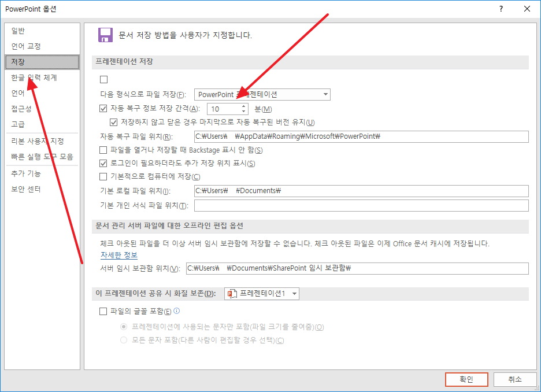The height and width of the screenshot is (392, 541).
Task: Click the 서버 임시 보관함 위치(V) label
Action: [140, 268]
